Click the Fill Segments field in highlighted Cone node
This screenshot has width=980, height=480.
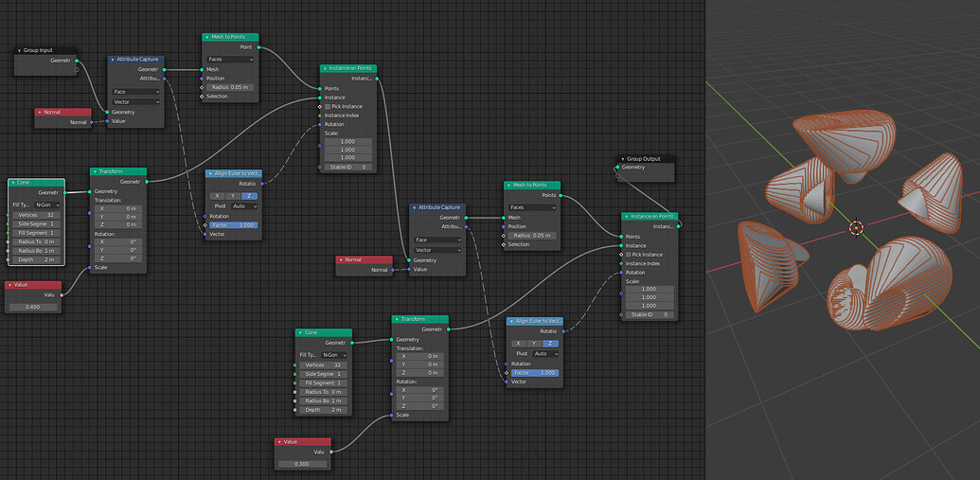pos(37,233)
